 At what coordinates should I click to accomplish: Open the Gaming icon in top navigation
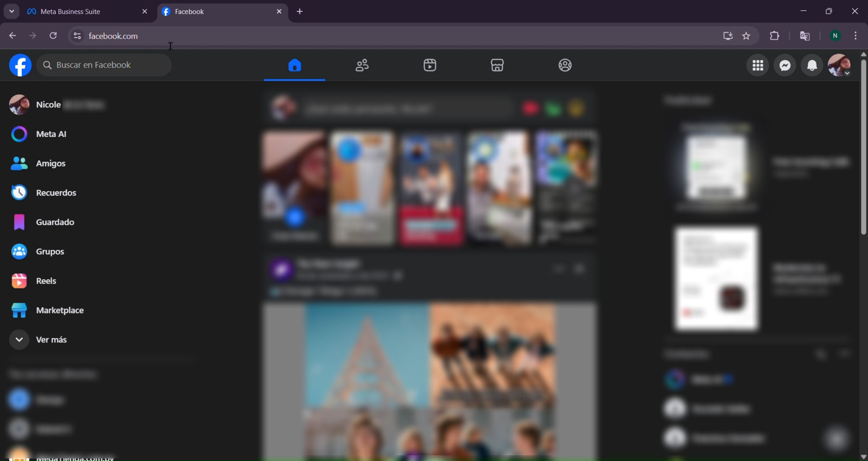coord(565,65)
